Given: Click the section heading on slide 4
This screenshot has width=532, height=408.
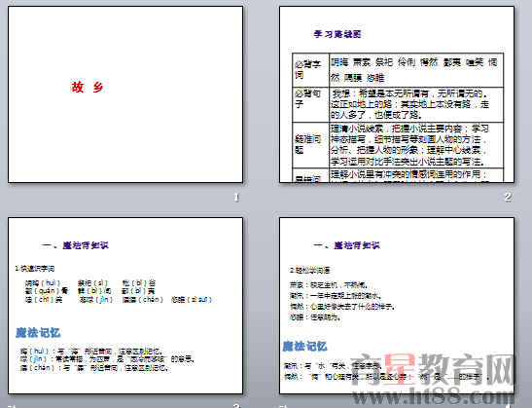Looking at the screenshot, I should [x=347, y=245].
